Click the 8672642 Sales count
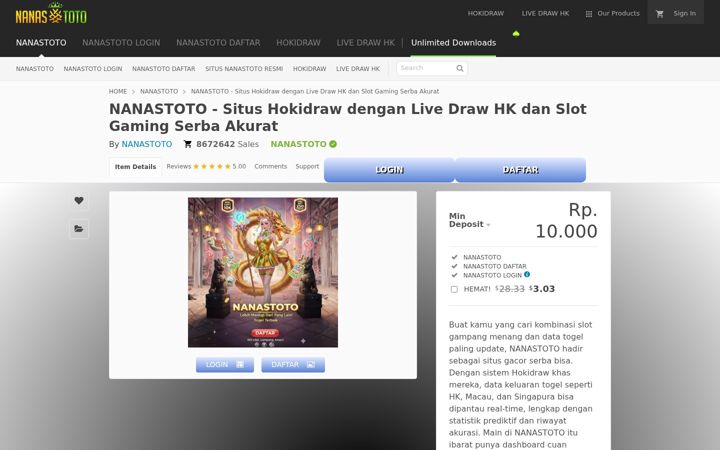 click(x=227, y=144)
